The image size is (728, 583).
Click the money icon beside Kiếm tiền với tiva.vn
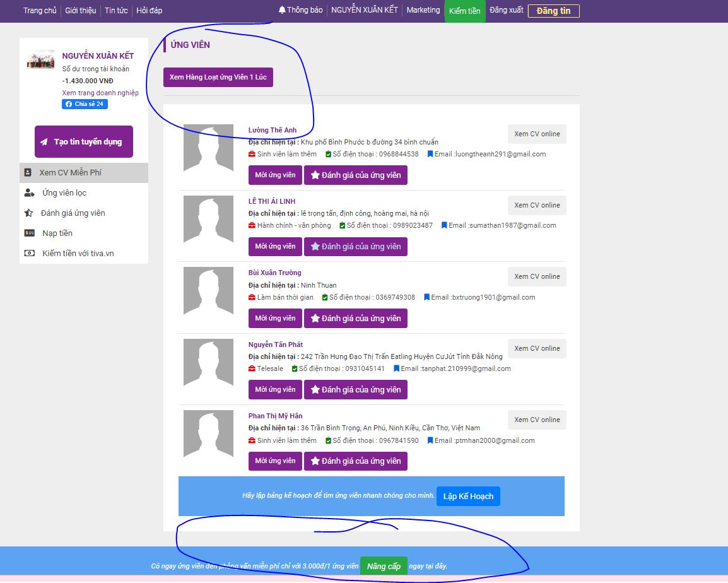coord(29,254)
